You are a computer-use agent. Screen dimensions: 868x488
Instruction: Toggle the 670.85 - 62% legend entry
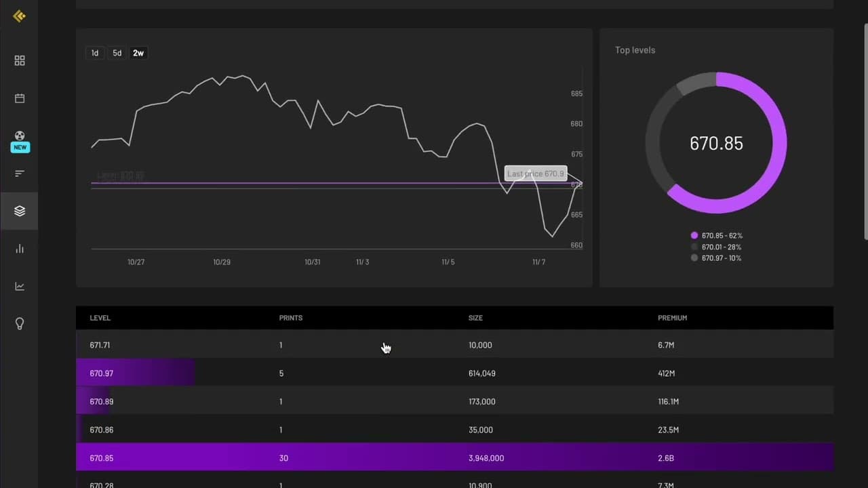point(716,235)
